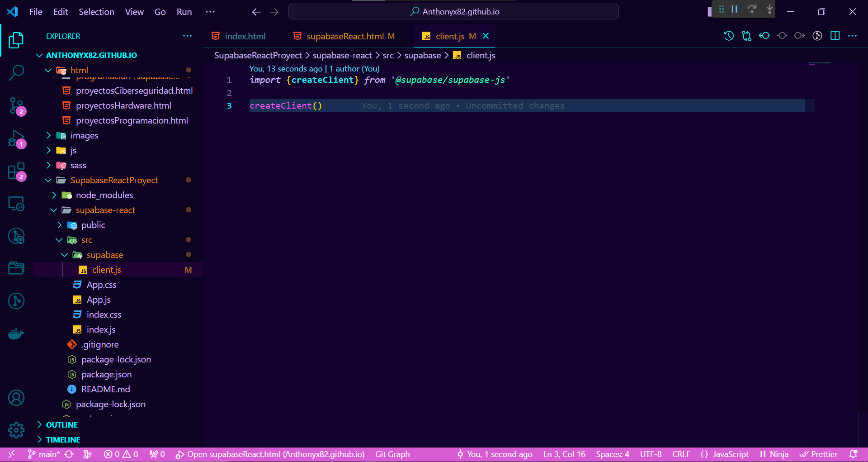Viewport: 868px width, 462px height.
Task: Click the main* branch indicator
Action: [44, 454]
